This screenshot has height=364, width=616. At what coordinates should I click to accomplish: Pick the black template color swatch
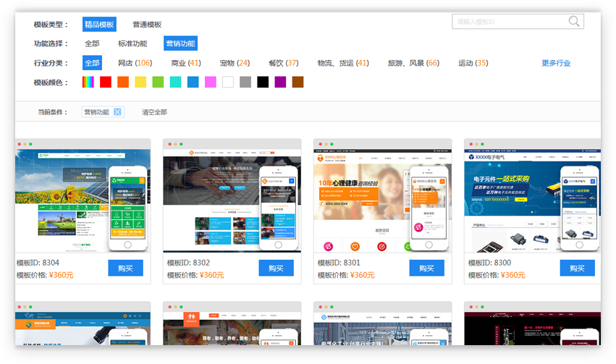point(263,82)
